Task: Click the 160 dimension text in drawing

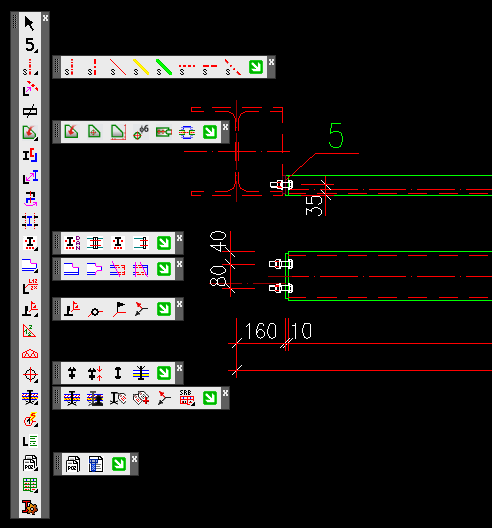Action: click(260, 331)
